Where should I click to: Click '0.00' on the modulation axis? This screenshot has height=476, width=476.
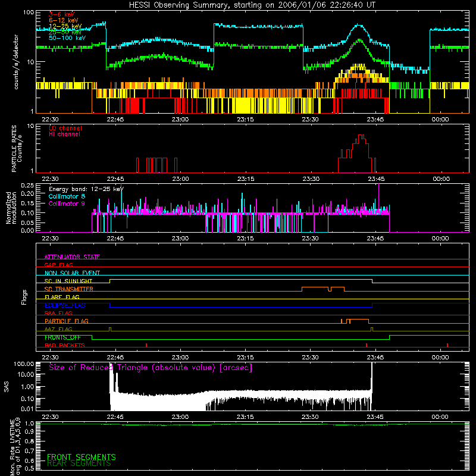(x=27, y=231)
